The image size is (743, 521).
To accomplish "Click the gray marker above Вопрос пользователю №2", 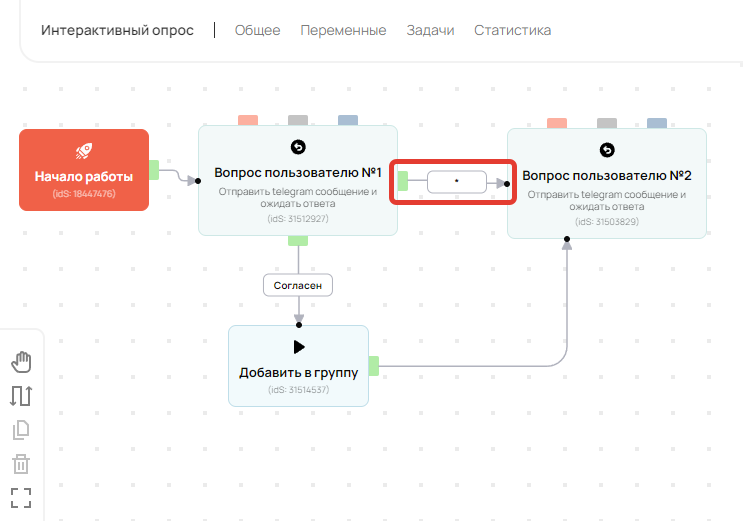I will coord(607,123).
